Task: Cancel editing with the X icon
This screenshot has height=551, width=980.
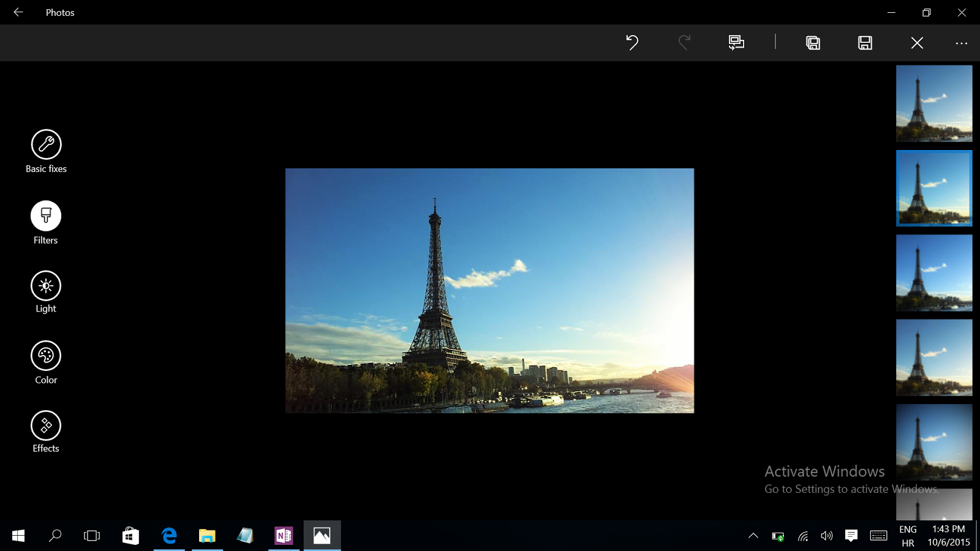Action: [917, 42]
